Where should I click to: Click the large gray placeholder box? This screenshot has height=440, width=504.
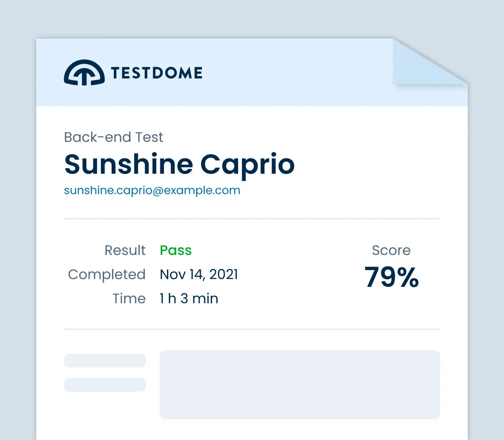click(x=299, y=385)
